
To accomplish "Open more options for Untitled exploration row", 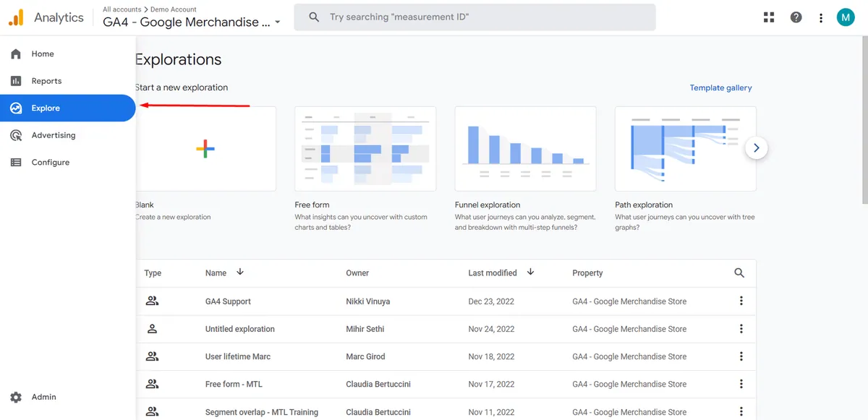I will [x=741, y=329].
